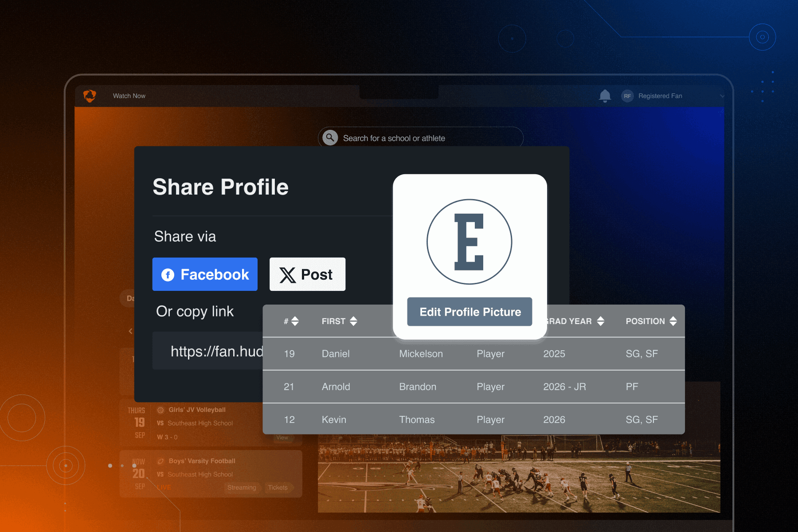Click the football icon beside Boys' Varsity Football
798x532 pixels.
pyautogui.click(x=160, y=461)
